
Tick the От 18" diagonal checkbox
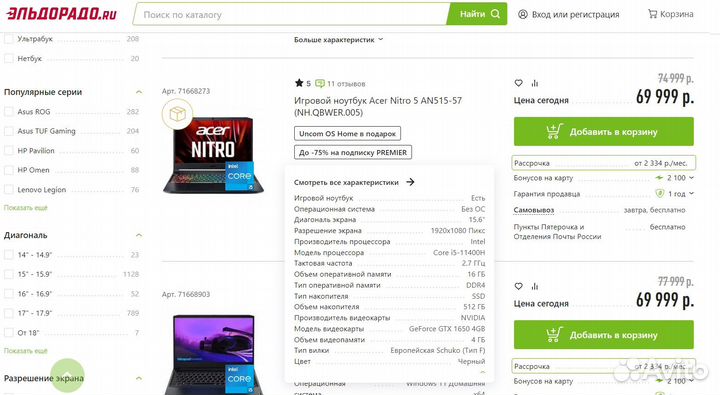pos(8,333)
